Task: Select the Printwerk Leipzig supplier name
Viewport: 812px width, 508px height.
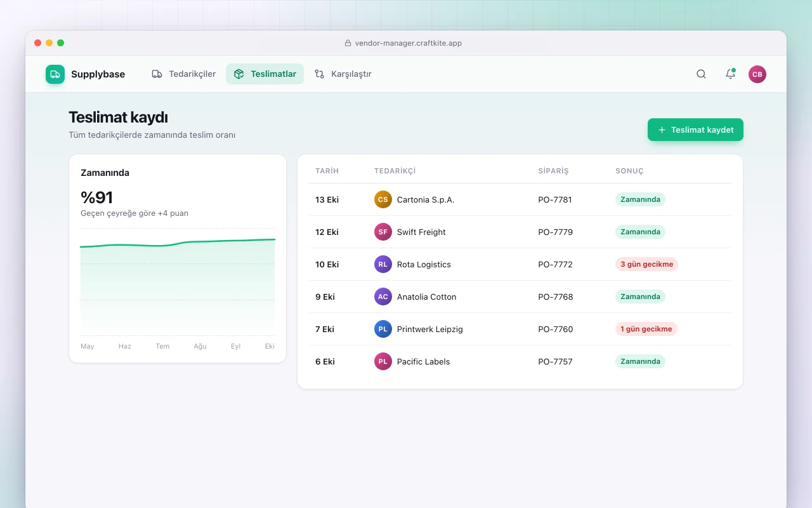Action: click(430, 329)
